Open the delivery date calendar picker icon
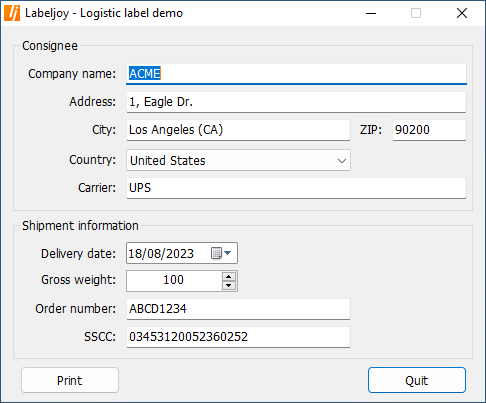 (x=221, y=253)
